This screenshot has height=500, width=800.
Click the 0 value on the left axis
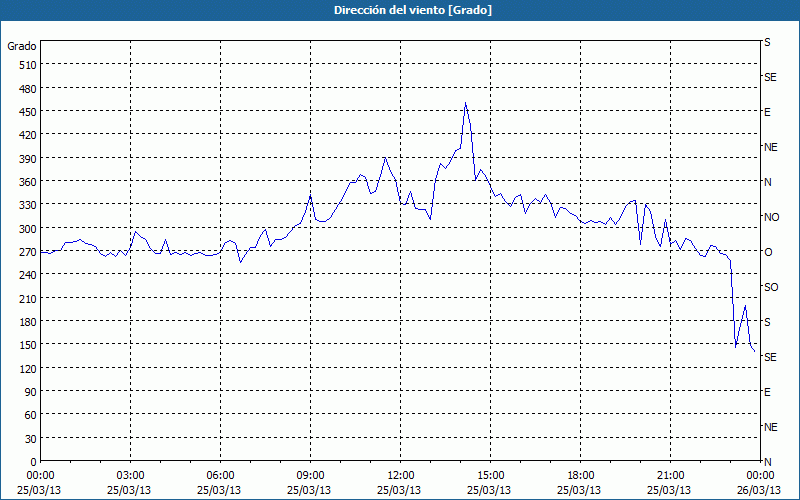tap(34, 462)
